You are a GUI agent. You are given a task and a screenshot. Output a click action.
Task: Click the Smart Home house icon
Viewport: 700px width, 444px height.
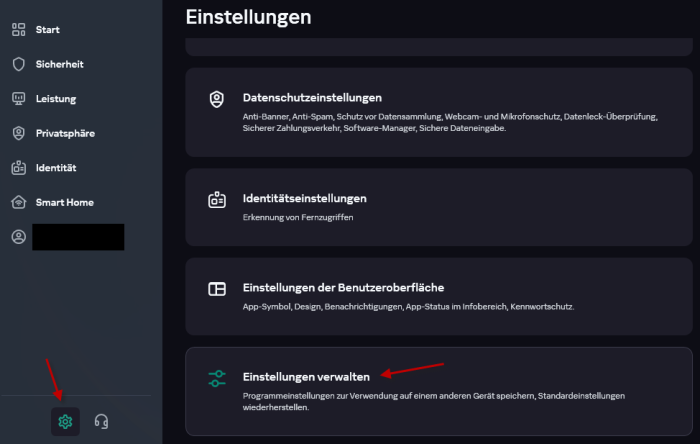18,202
